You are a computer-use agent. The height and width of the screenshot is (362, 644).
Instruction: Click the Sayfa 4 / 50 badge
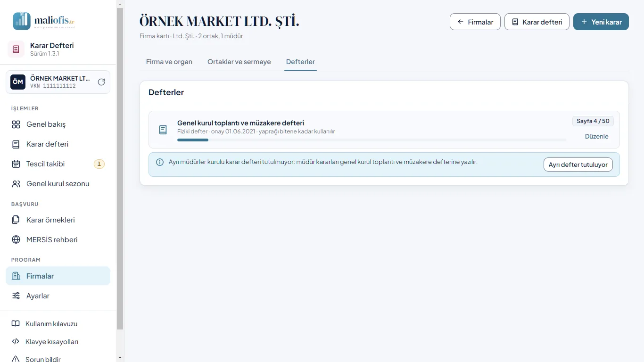(x=593, y=121)
